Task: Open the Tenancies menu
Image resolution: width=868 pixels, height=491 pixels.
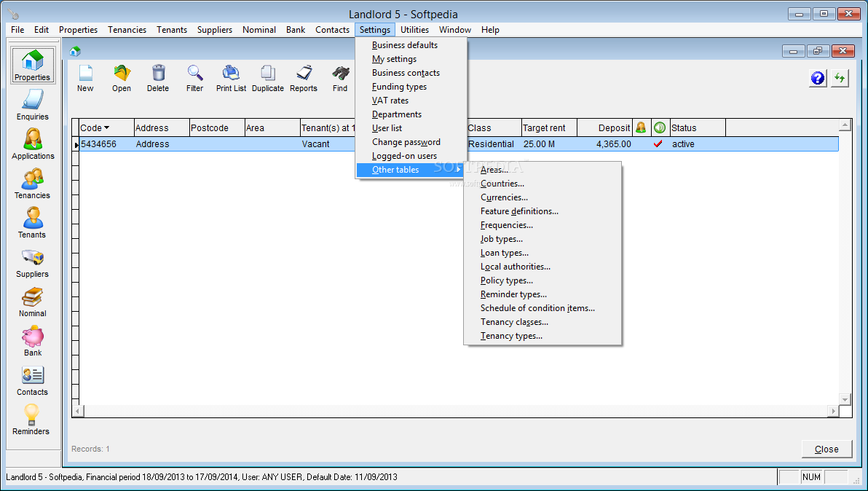Action: click(x=127, y=30)
